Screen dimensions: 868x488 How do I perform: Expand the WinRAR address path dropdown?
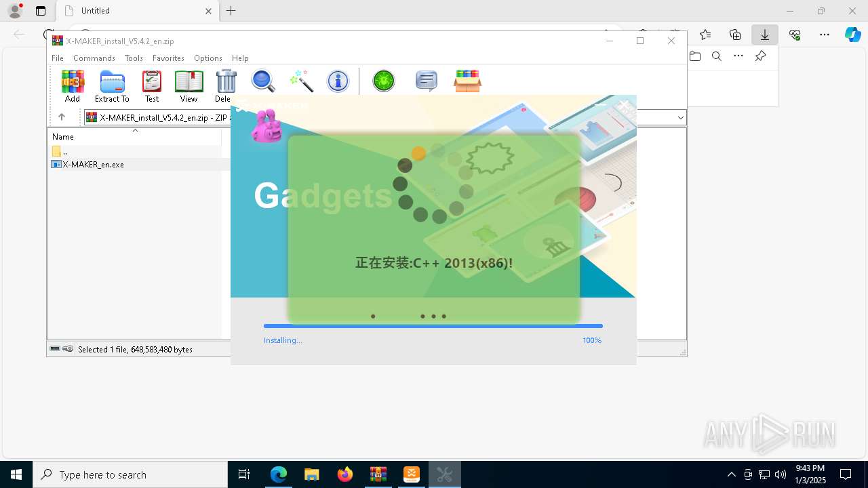pos(680,117)
